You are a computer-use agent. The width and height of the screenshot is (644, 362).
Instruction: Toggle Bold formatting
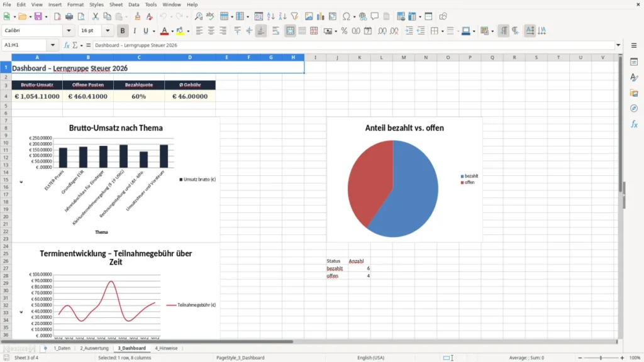pyautogui.click(x=123, y=31)
